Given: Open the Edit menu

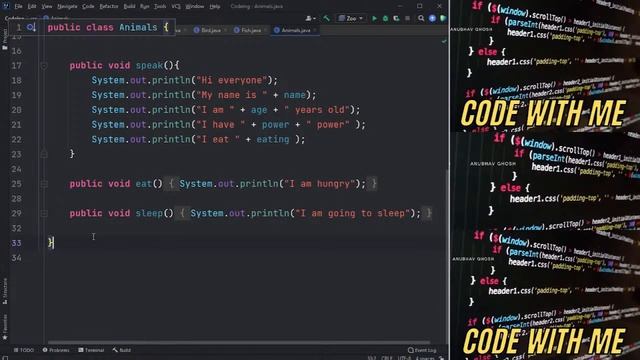Looking at the screenshot, I should pyautogui.click(x=32, y=6).
